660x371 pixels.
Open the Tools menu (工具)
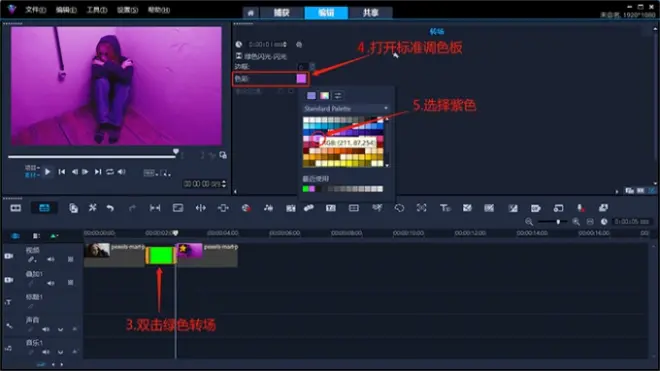[97, 10]
